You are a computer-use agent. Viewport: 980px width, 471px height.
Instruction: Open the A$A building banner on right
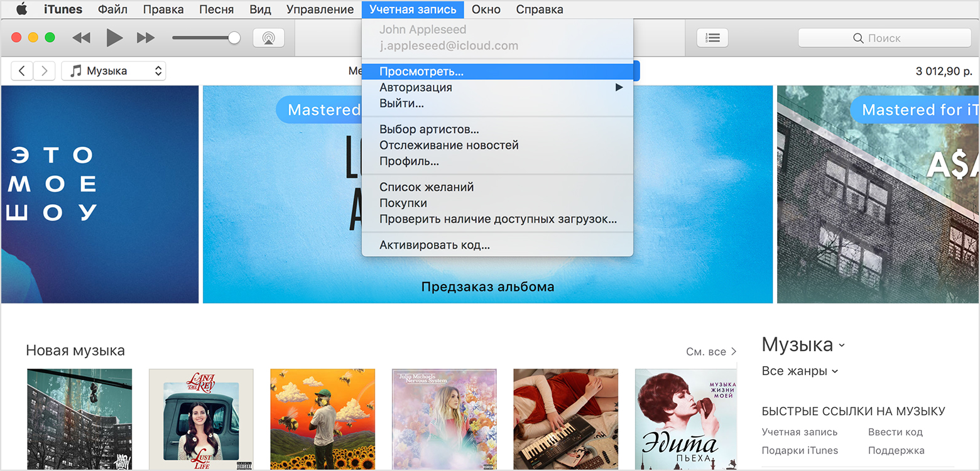[878, 194]
